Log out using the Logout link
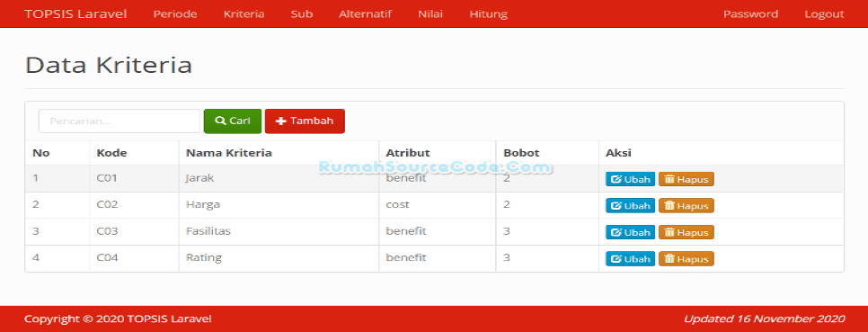 824,13
